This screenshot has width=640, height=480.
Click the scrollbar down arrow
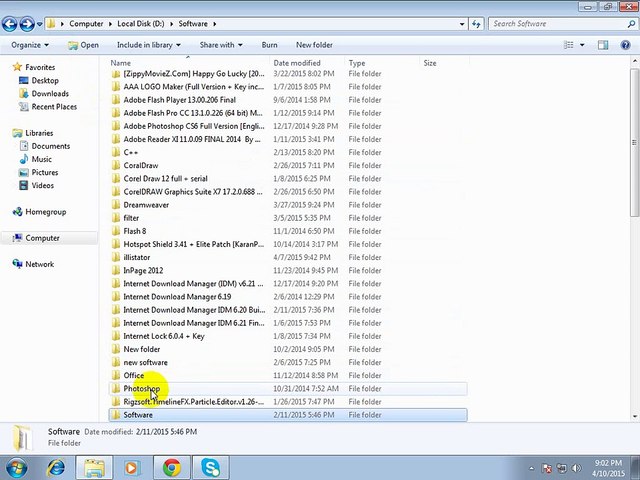[x=635, y=416]
